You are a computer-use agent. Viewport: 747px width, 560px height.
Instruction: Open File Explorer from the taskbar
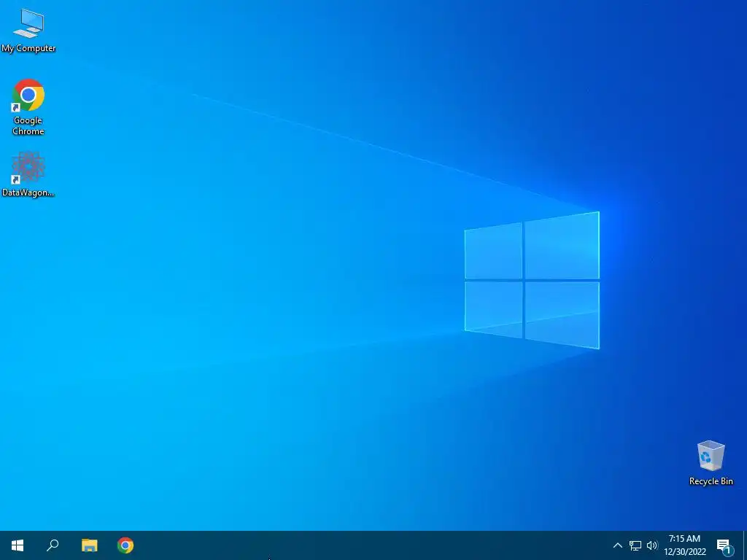(89, 545)
